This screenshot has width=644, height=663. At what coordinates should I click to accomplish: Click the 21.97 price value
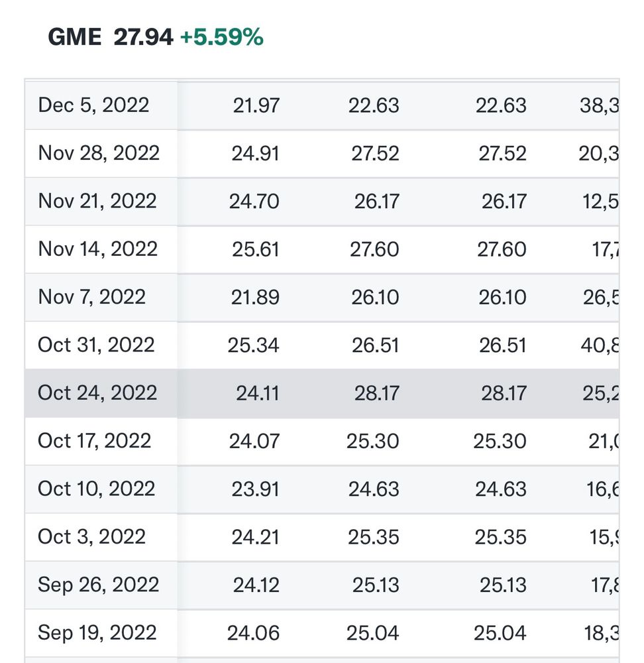pyautogui.click(x=256, y=105)
